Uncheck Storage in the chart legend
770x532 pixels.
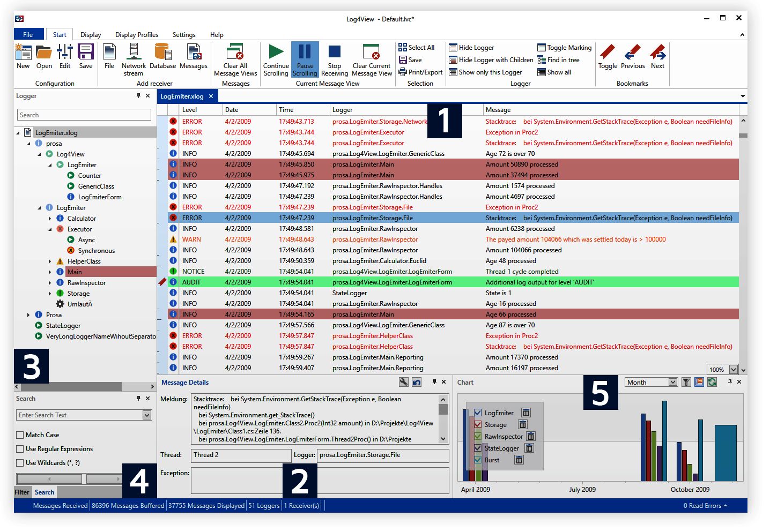coord(478,424)
